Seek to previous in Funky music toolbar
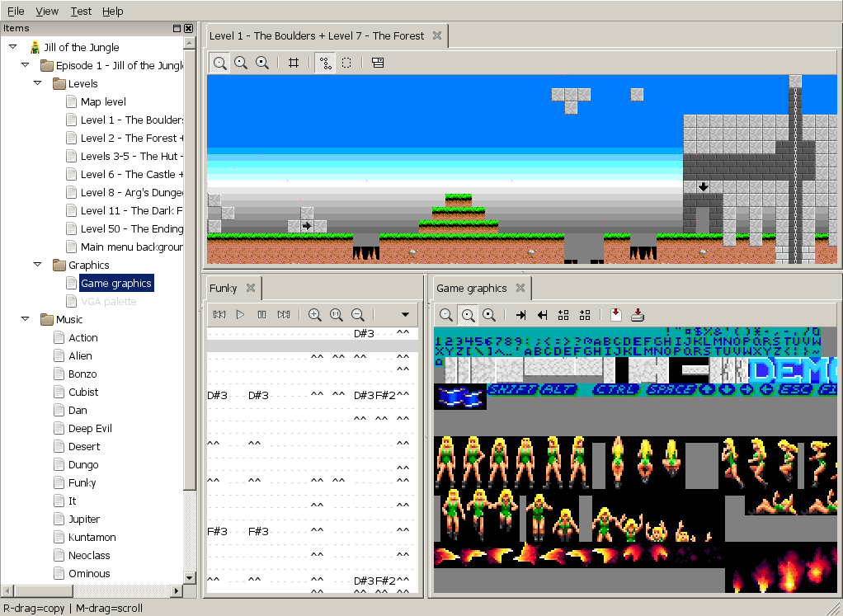The width and height of the screenshot is (843, 616). [x=219, y=314]
